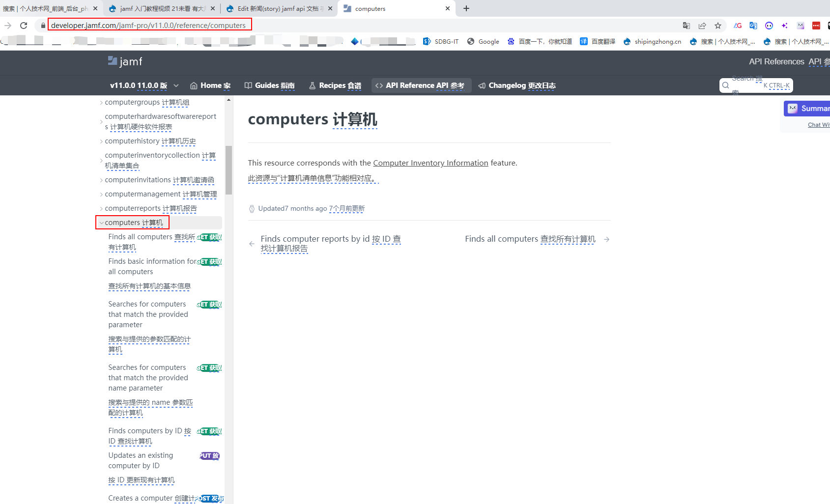This screenshot has width=830, height=504.
Task: Go to Home in navigation bar
Action: [x=210, y=85]
